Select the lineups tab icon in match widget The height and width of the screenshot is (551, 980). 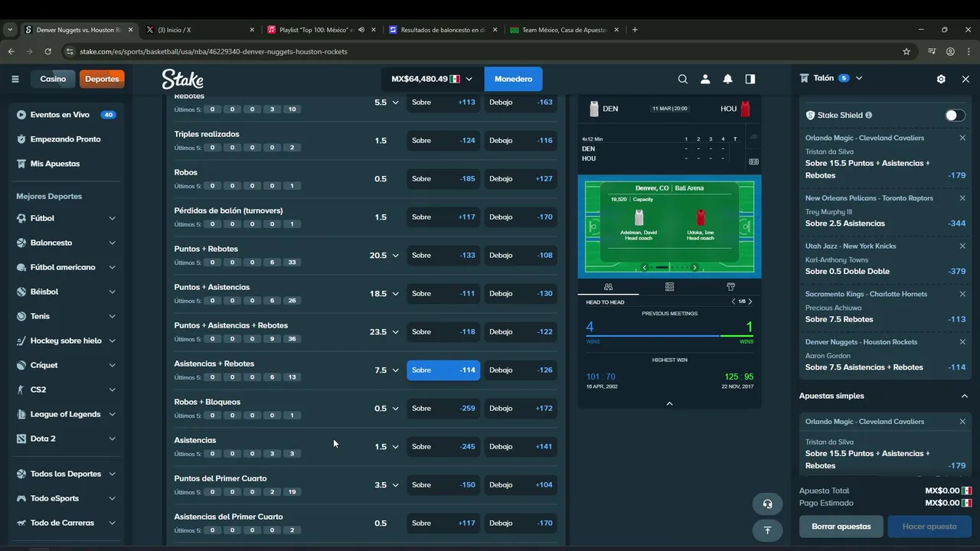pyautogui.click(x=608, y=287)
